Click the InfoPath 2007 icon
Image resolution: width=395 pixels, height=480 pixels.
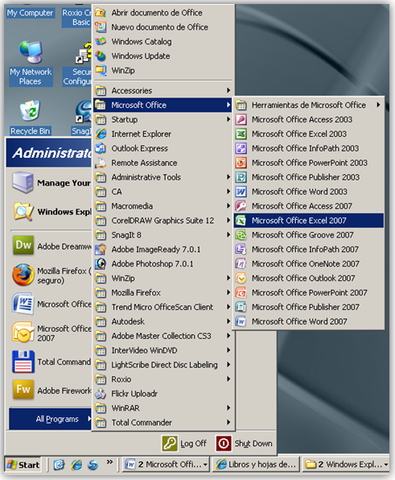click(241, 249)
